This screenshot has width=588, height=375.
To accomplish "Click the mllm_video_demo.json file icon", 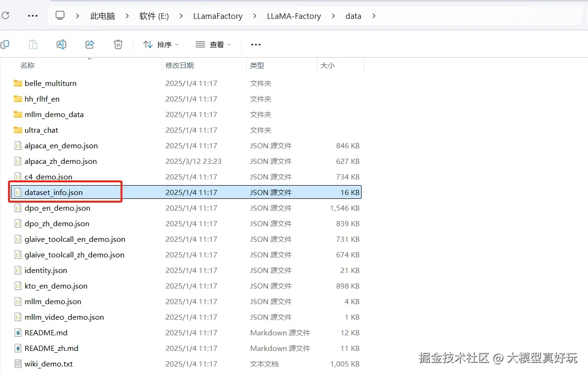I will coord(18,317).
